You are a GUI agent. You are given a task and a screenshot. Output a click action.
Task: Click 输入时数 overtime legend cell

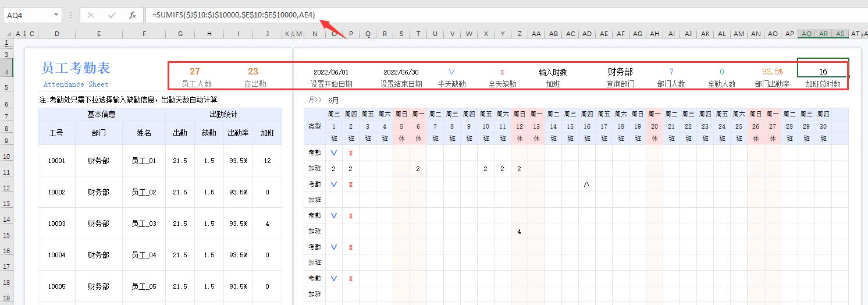click(553, 72)
